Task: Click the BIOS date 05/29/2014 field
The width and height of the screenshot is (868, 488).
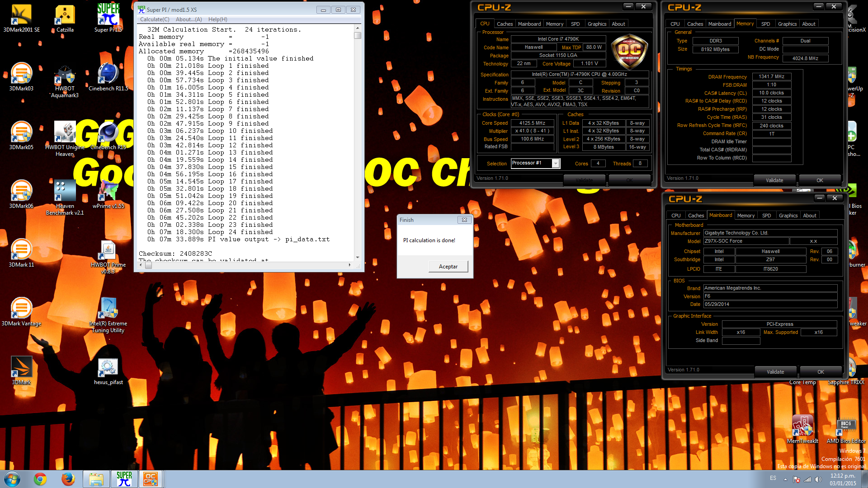Action: [x=770, y=304]
